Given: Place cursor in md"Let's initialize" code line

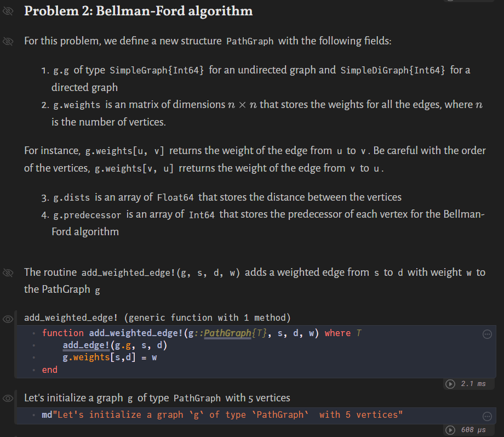Looking at the screenshot, I should [x=222, y=415].
